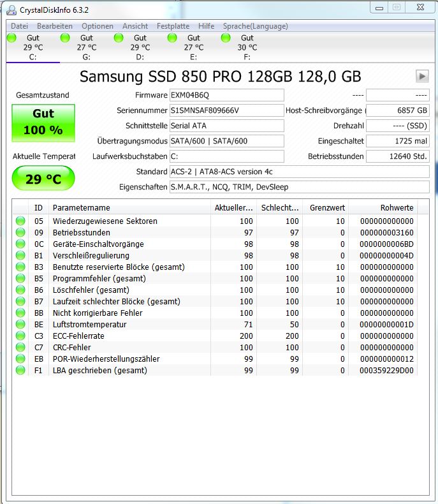The width and height of the screenshot is (438, 504).
Task: Click the Grenzwert column header
Action: tap(326, 207)
